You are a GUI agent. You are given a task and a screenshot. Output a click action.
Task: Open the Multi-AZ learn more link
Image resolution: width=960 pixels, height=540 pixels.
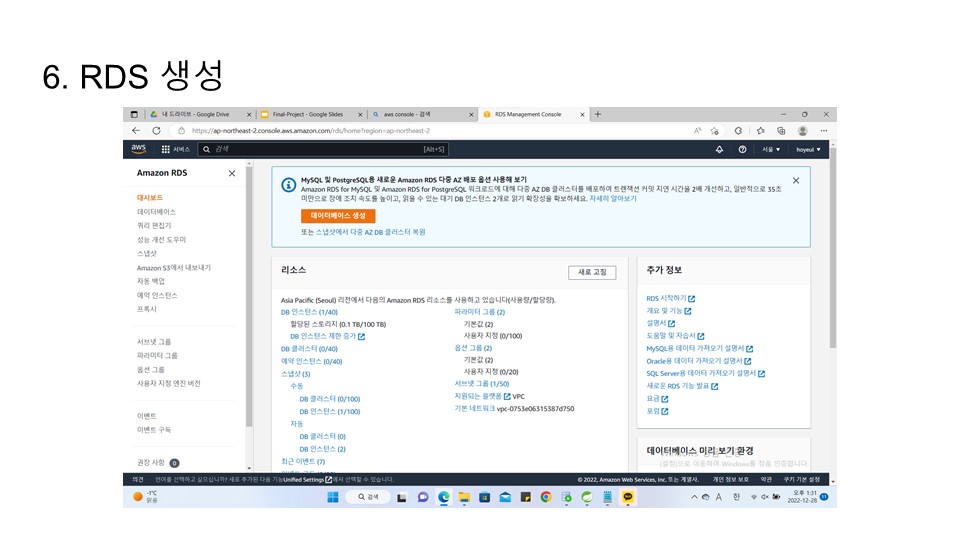pos(613,198)
